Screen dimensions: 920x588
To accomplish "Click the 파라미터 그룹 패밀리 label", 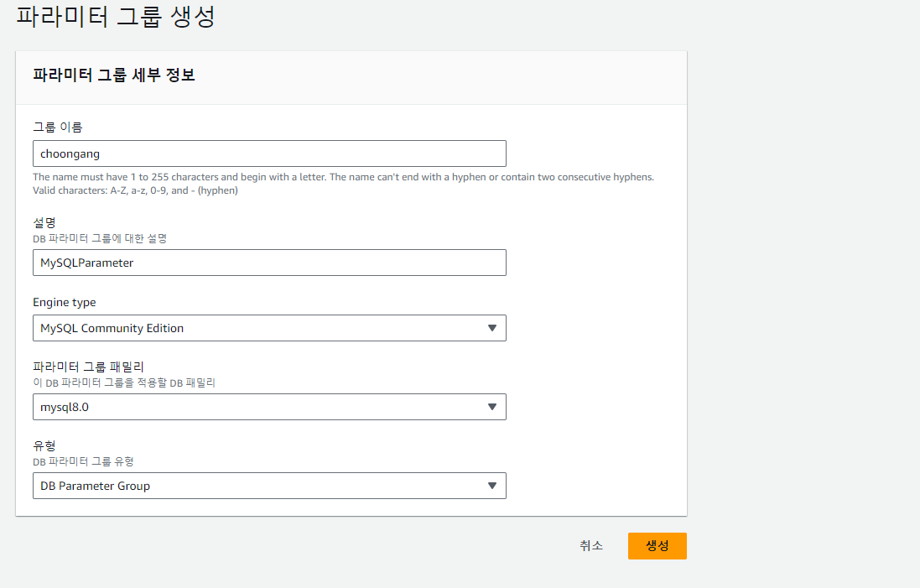I will pyautogui.click(x=89, y=367).
